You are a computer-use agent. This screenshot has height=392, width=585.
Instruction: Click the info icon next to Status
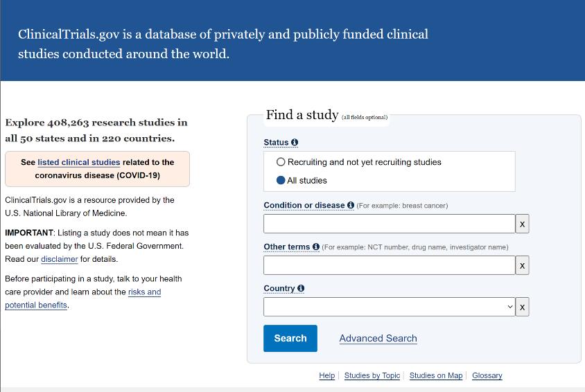295,143
